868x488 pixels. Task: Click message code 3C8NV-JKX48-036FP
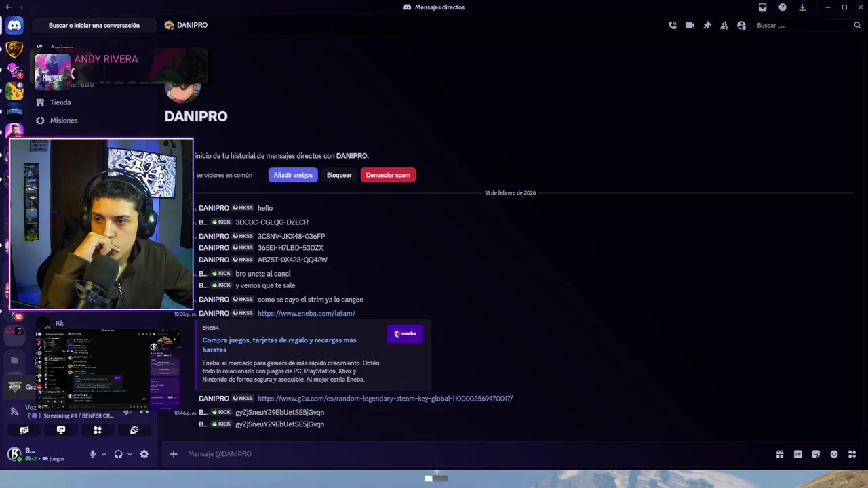(x=292, y=236)
